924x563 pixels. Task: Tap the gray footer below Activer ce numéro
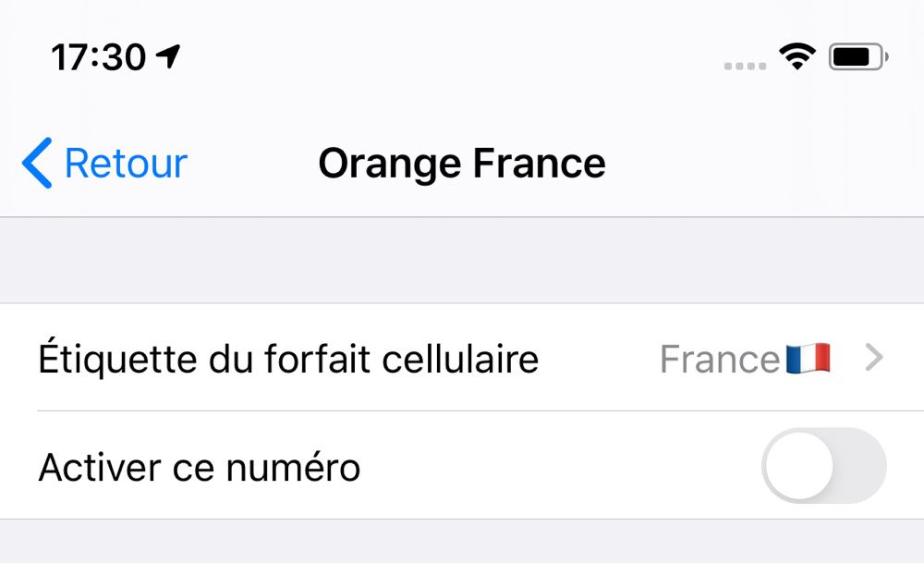[462, 541]
